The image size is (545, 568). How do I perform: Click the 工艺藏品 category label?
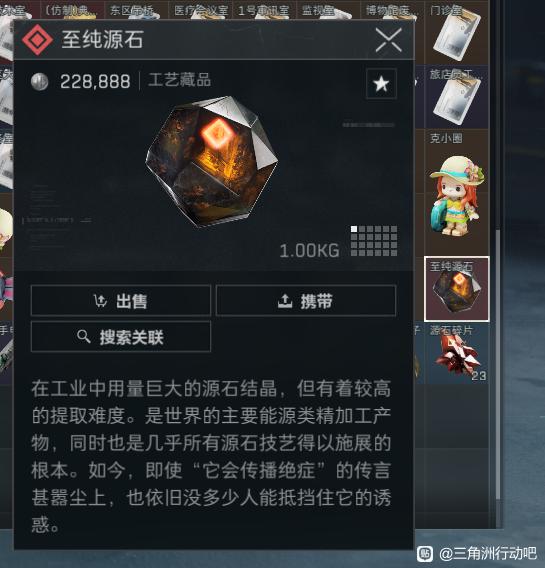(x=180, y=80)
